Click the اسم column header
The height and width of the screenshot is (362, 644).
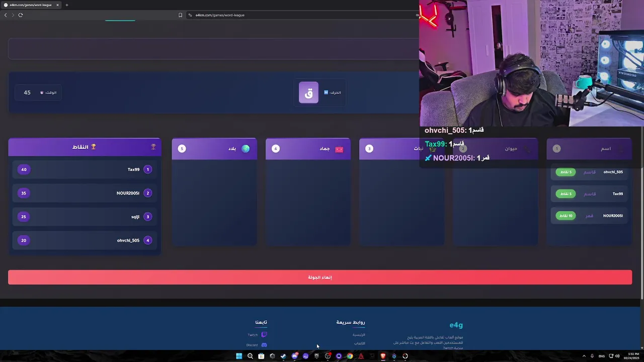pyautogui.click(x=589, y=149)
